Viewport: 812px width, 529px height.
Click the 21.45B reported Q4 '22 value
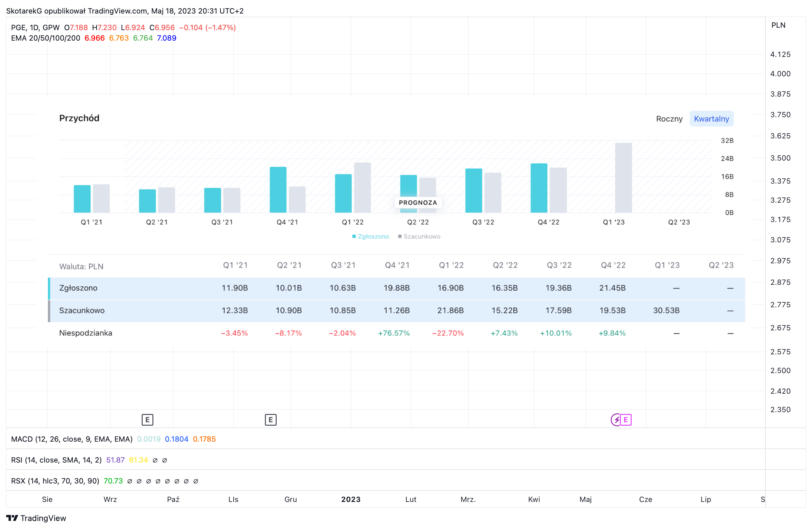pyautogui.click(x=613, y=288)
